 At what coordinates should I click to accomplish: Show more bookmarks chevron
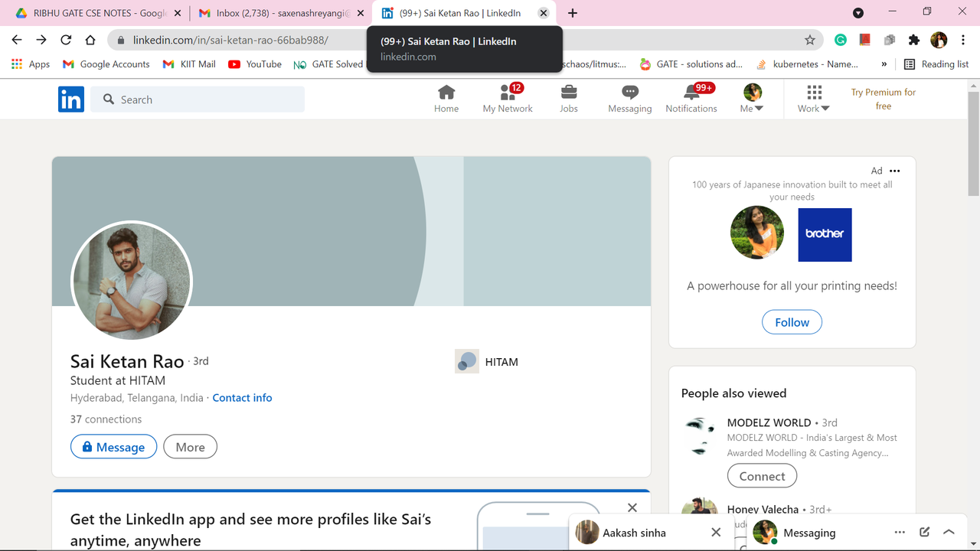pos(884,64)
